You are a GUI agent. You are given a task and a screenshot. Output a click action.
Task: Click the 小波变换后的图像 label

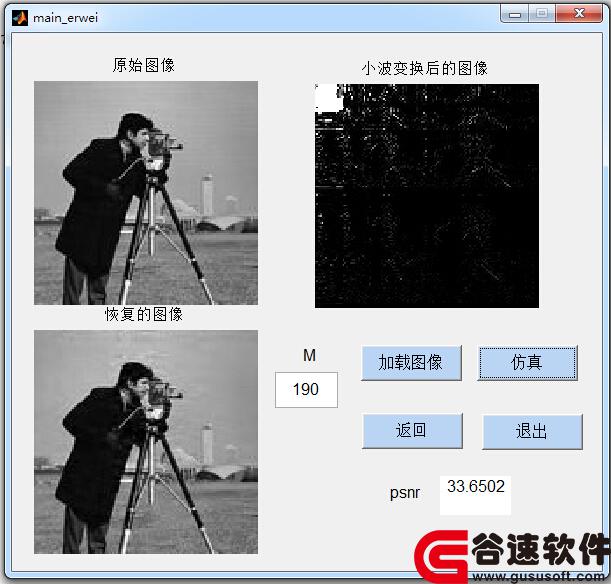[425, 68]
